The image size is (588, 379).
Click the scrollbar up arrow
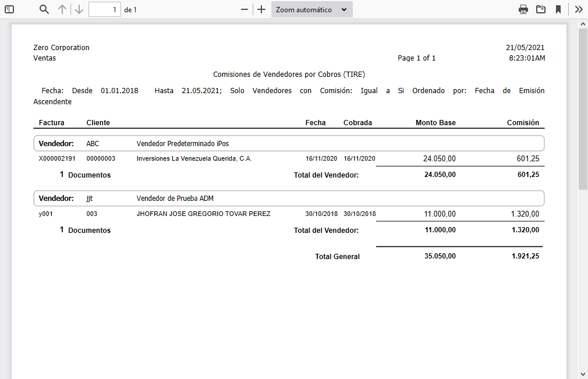(x=583, y=24)
